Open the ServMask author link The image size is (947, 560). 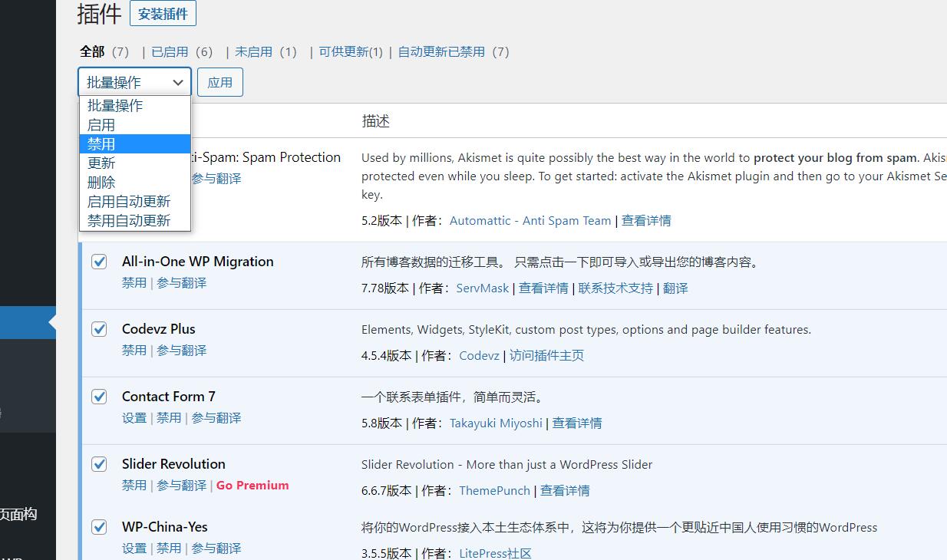[483, 288]
